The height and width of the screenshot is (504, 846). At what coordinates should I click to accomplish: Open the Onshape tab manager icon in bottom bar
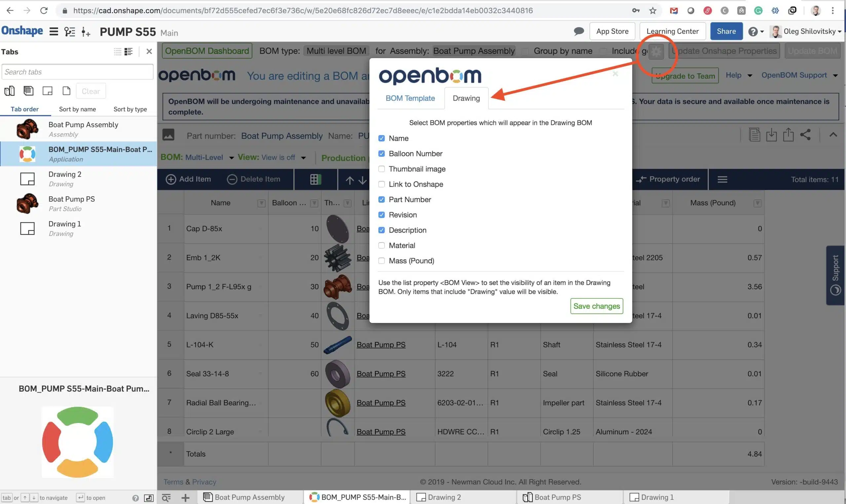(166, 498)
